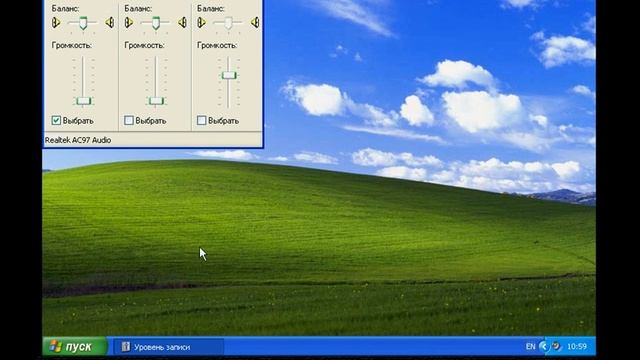Viewport: 640px width, 360px height.
Task: Expand hidden tray icons with the chevron
Action: [x=543, y=347]
